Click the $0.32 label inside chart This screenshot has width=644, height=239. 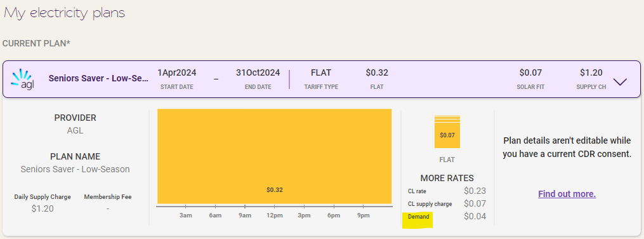click(274, 190)
